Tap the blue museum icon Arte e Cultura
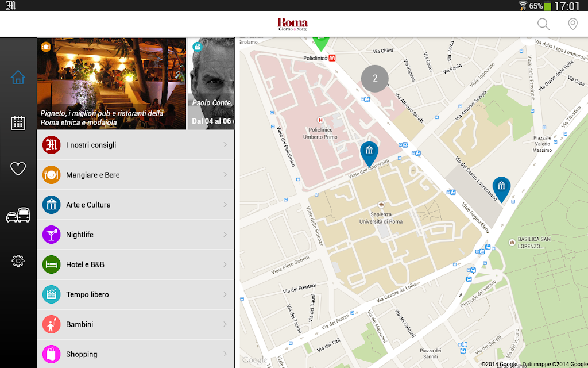 click(x=51, y=205)
